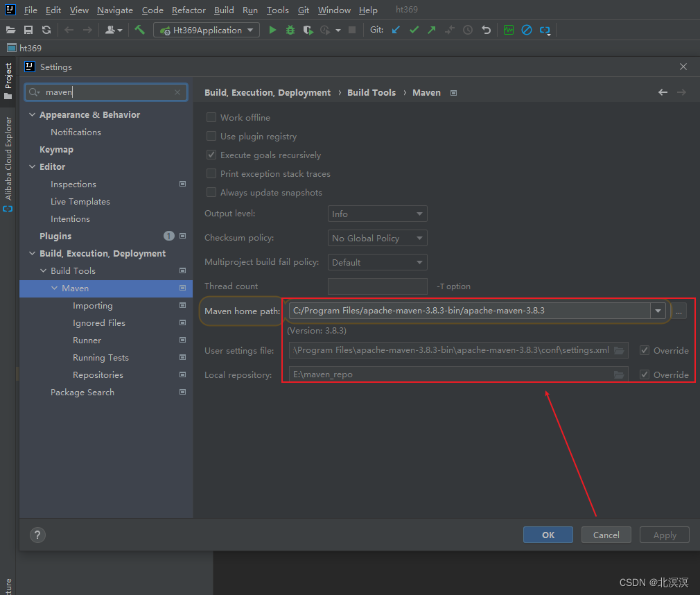Click the user profile icon in toolbar
The width and height of the screenshot is (700, 595).
(x=114, y=30)
